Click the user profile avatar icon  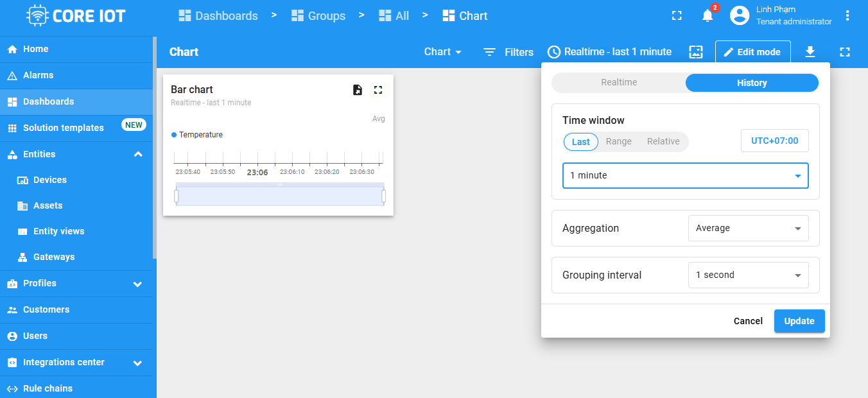coord(740,16)
